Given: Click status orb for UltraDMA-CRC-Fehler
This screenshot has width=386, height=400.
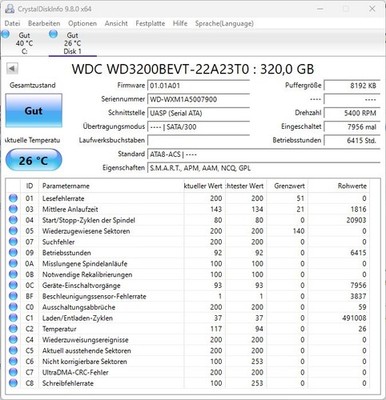Looking at the screenshot, I should pyautogui.click(x=13, y=372).
